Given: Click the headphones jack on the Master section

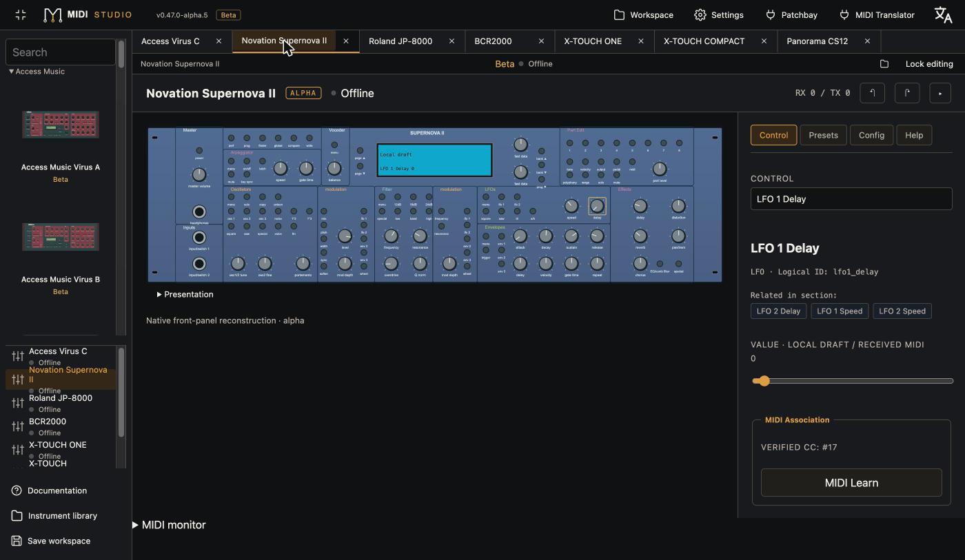Looking at the screenshot, I should (x=199, y=212).
